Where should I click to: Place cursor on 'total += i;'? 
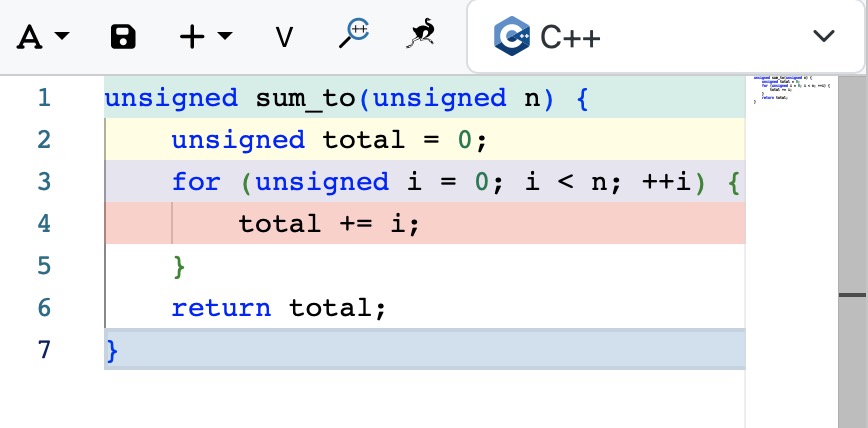coord(329,224)
